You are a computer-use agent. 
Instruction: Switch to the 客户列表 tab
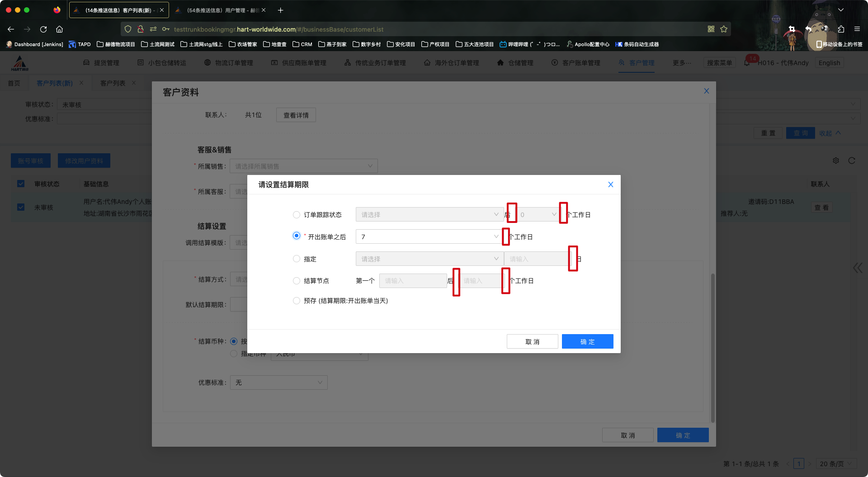(113, 83)
